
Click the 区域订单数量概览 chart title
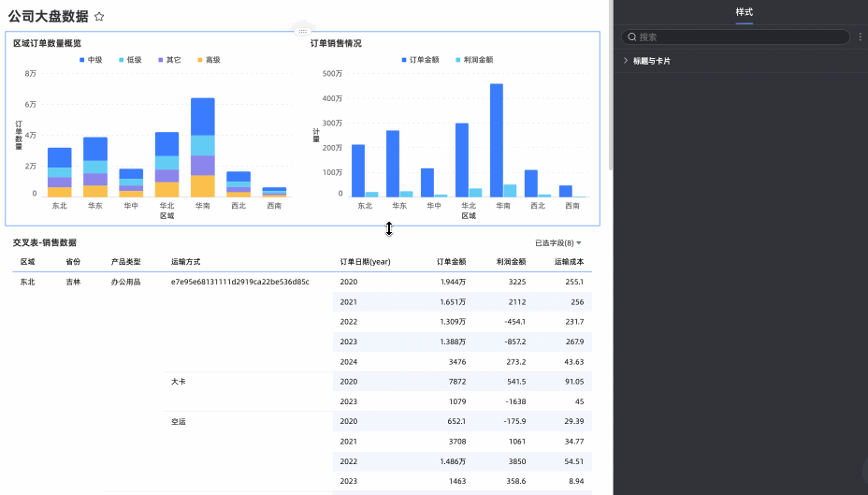[48, 43]
